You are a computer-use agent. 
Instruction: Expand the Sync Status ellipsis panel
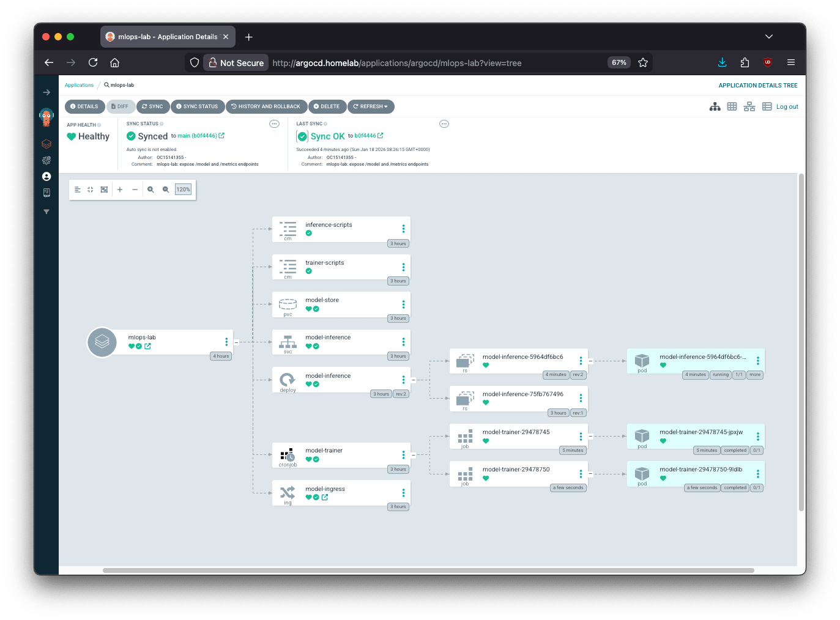click(x=274, y=124)
